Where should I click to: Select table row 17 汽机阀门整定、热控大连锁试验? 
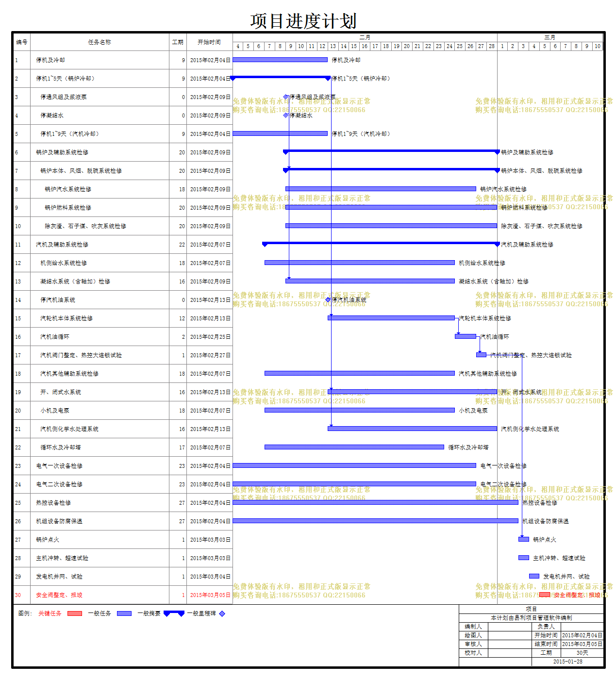pos(123,355)
